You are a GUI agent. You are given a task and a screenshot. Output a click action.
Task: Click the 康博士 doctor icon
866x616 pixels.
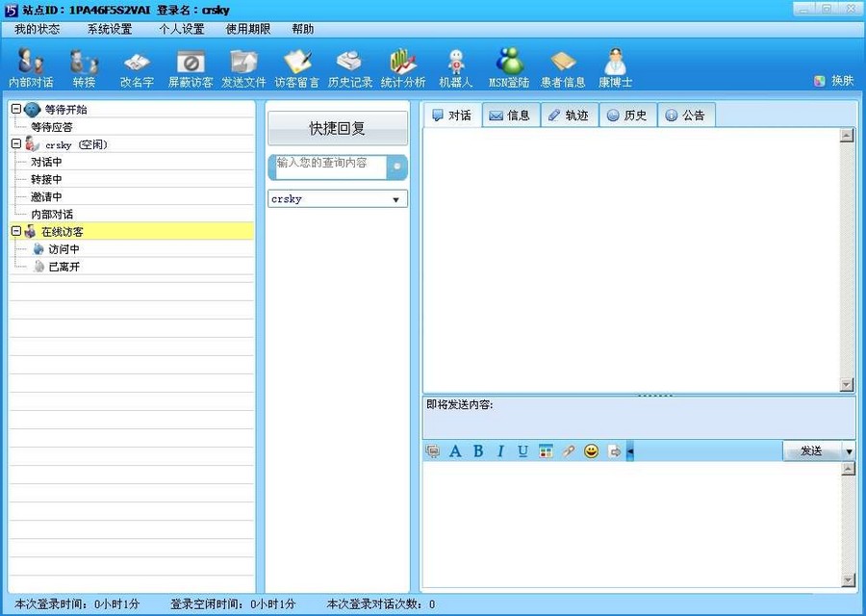615,68
